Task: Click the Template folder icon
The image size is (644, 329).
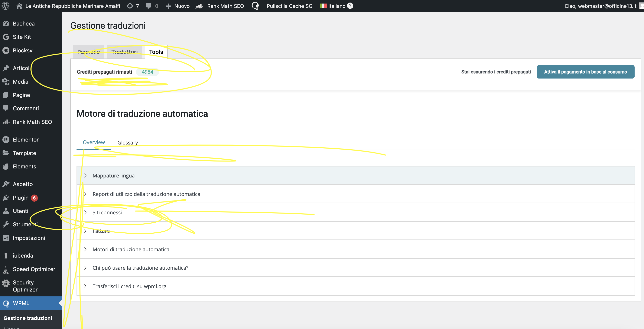Action: click(6, 153)
